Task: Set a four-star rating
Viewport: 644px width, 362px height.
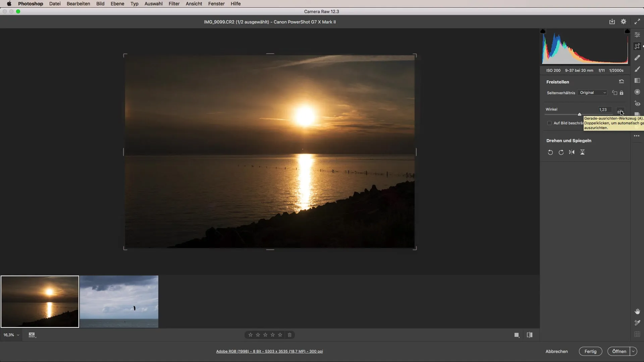Action: 273,335
